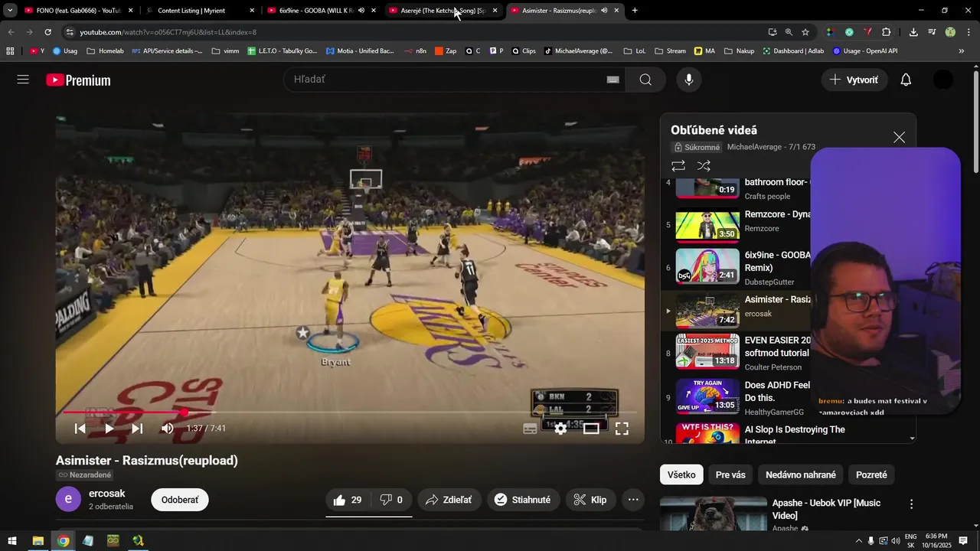Open the ercosak channel name link

pyautogui.click(x=107, y=494)
